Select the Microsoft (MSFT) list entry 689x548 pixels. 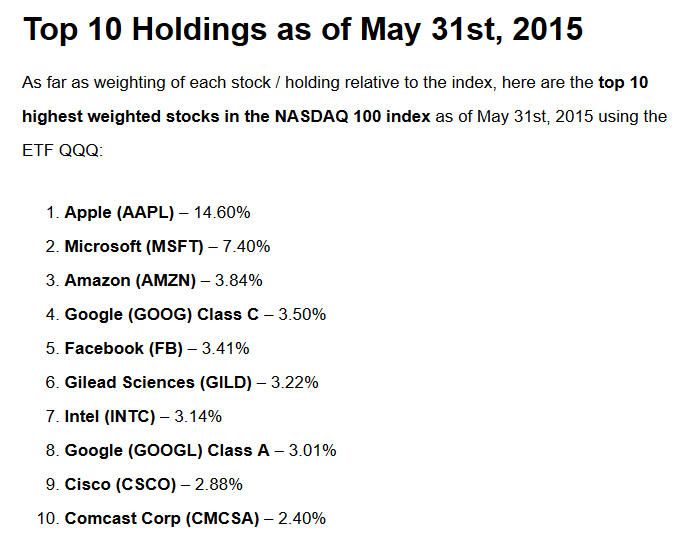pos(133,246)
